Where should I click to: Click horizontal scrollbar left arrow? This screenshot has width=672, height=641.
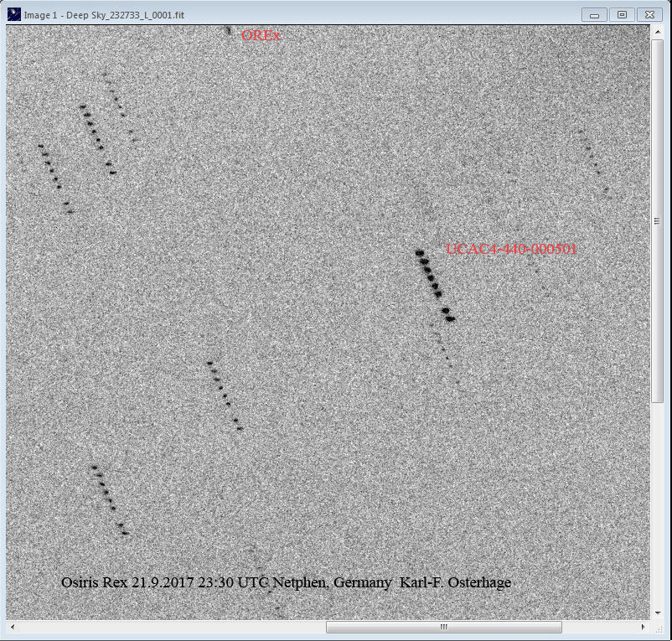13,627
